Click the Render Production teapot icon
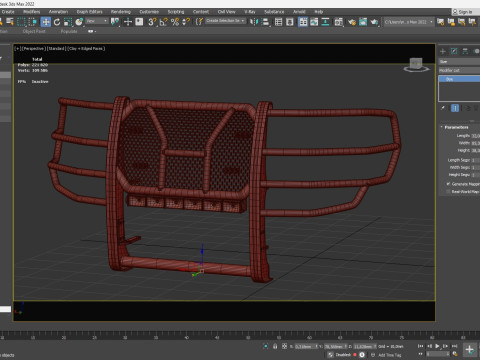The height and width of the screenshot is (360, 480). click(374, 22)
